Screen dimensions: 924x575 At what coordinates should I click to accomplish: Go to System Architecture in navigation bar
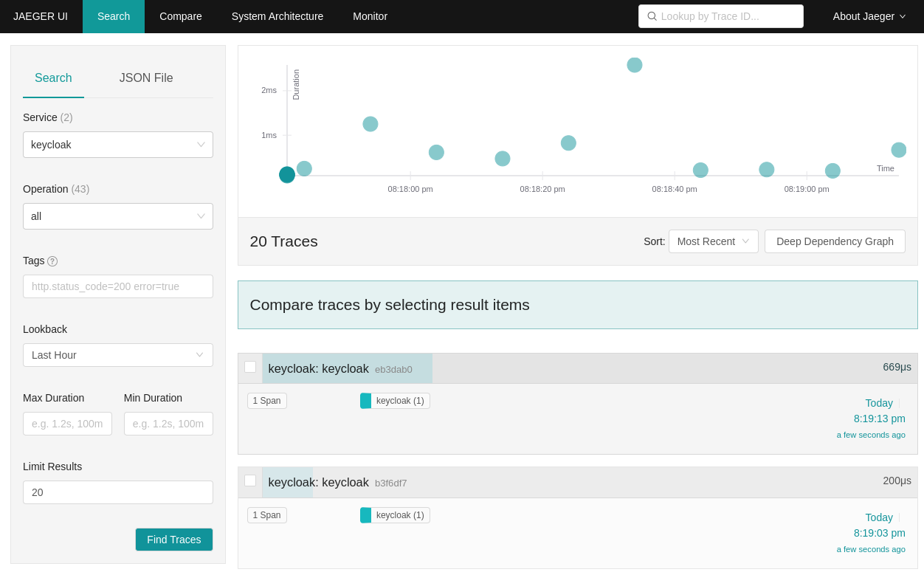(x=277, y=16)
